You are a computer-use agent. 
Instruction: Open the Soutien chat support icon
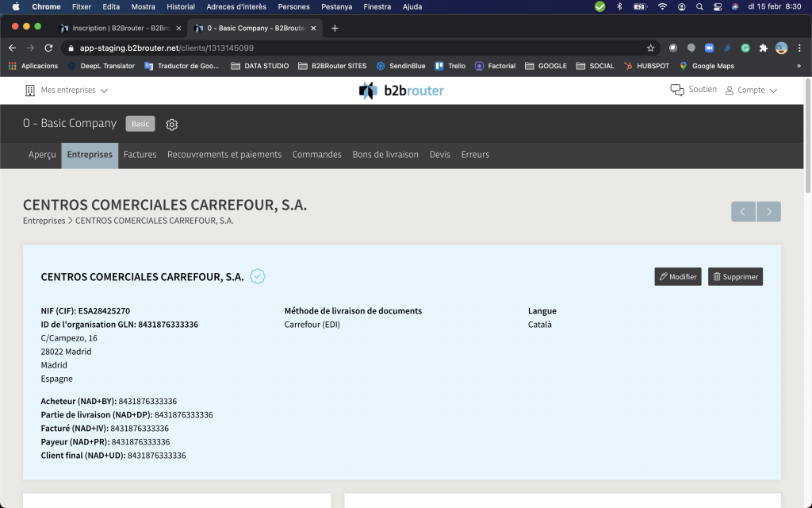tap(677, 90)
